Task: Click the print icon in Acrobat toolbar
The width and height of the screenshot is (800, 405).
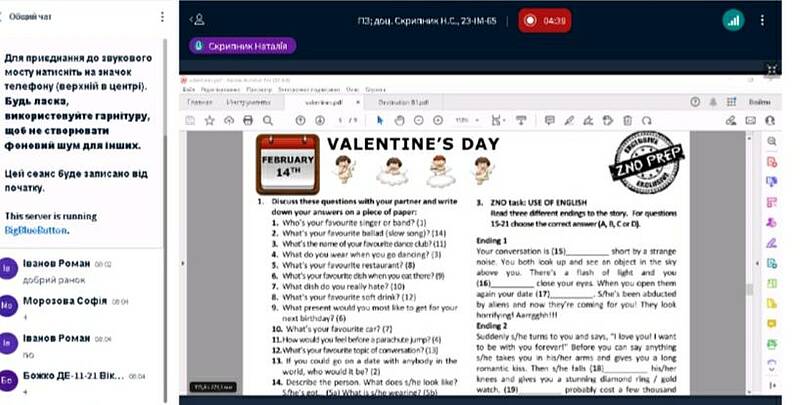Action: click(x=247, y=120)
